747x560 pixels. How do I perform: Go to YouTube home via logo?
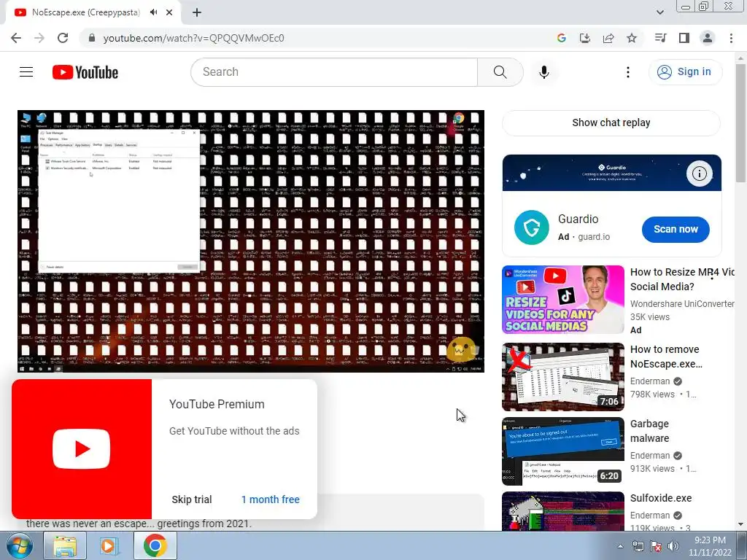coord(85,72)
